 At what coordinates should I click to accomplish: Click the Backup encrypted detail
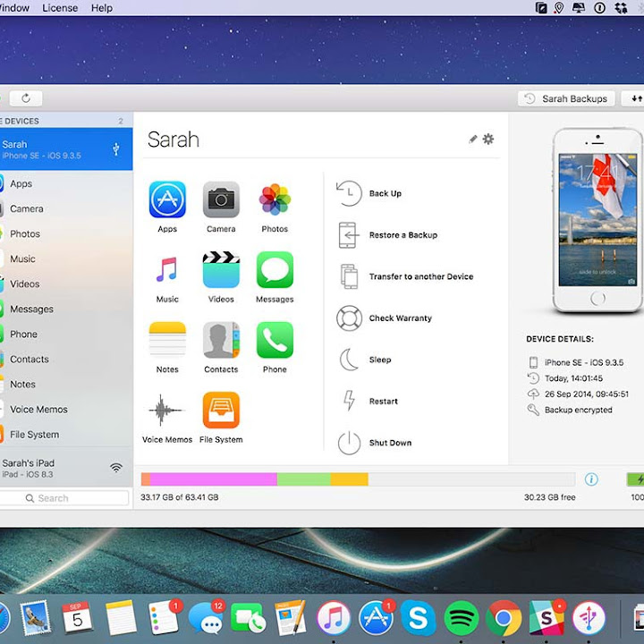579,410
